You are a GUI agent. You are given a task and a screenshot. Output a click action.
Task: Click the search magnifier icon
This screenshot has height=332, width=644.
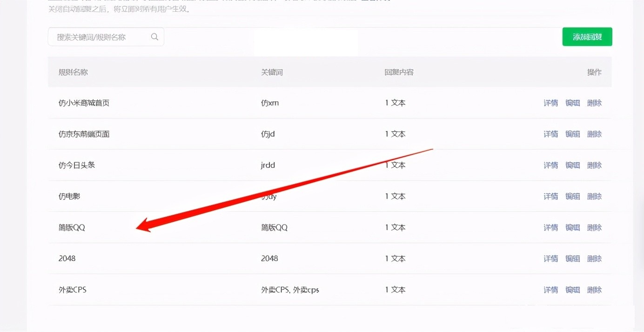[154, 37]
